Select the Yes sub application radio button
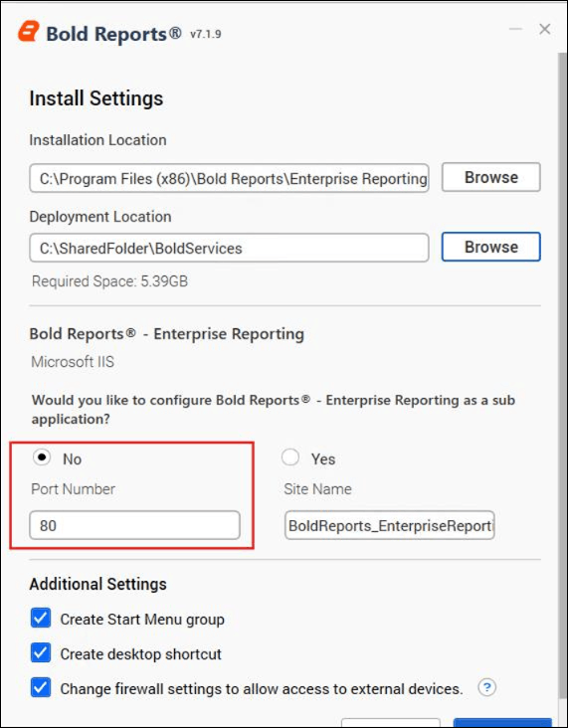Image resolution: width=568 pixels, height=728 pixels. point(290,457)
